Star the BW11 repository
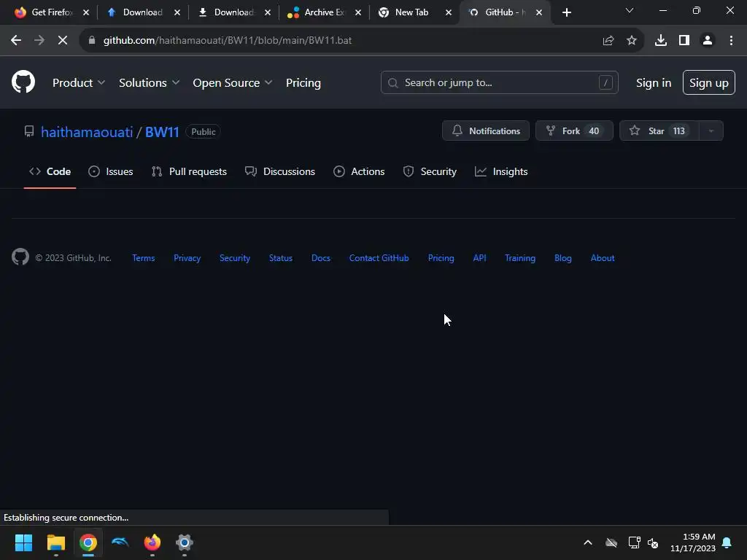The width and height of the screenshot is (747, 560). pos(659,131)
